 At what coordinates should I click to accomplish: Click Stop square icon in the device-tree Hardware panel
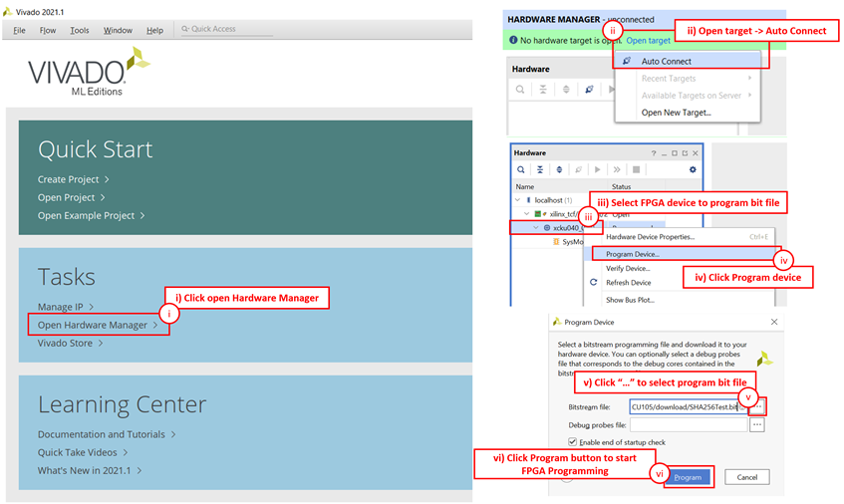636,169
